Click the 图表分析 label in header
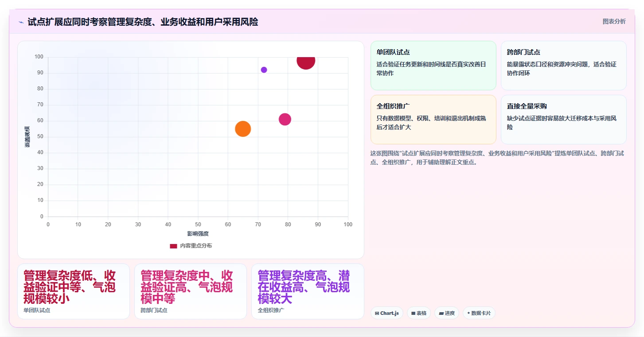The image size is (644, 337). click(x=614, y=21)
